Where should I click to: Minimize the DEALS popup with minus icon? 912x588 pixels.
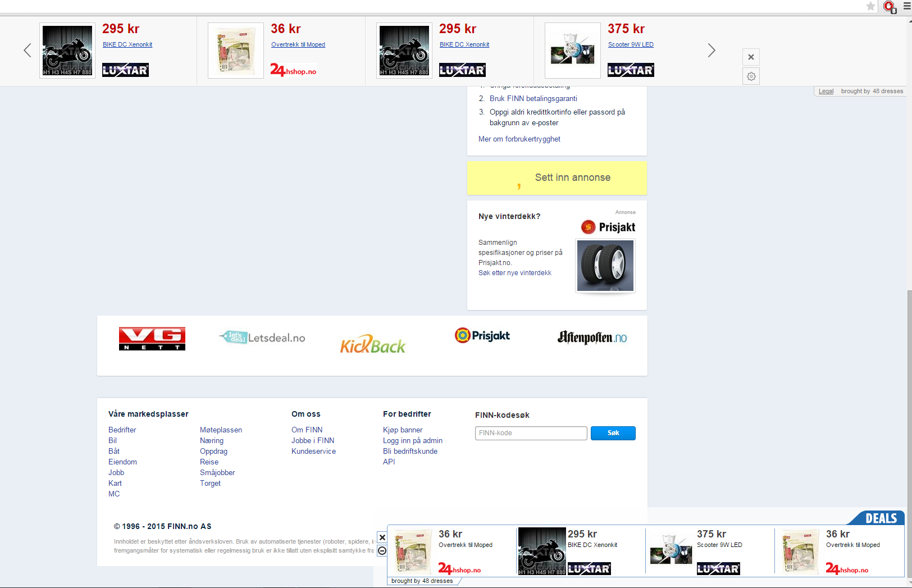382,551
